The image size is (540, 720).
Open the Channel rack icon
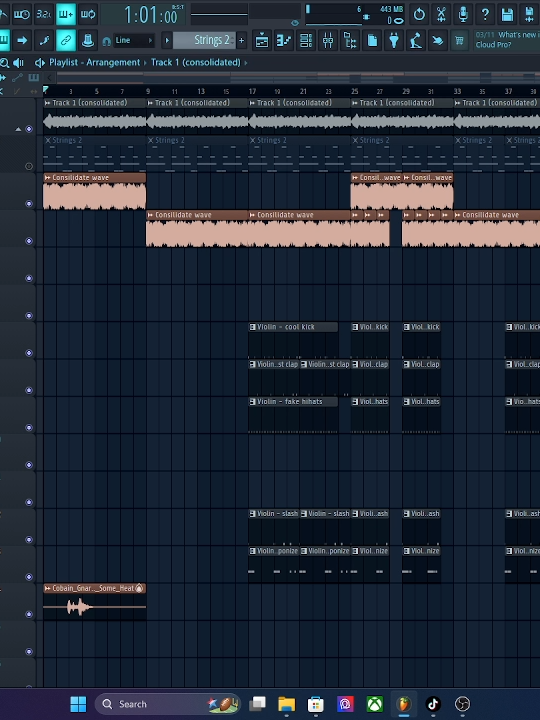306,41
